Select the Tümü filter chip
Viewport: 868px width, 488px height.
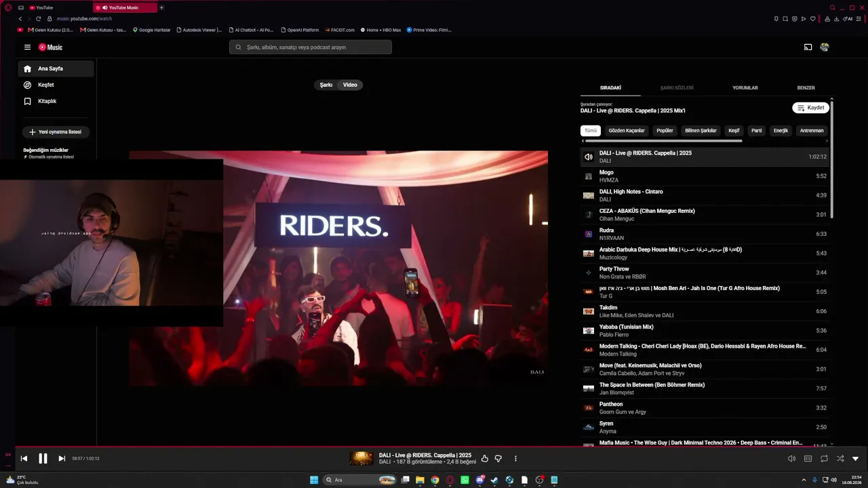(x=591, y=131)
